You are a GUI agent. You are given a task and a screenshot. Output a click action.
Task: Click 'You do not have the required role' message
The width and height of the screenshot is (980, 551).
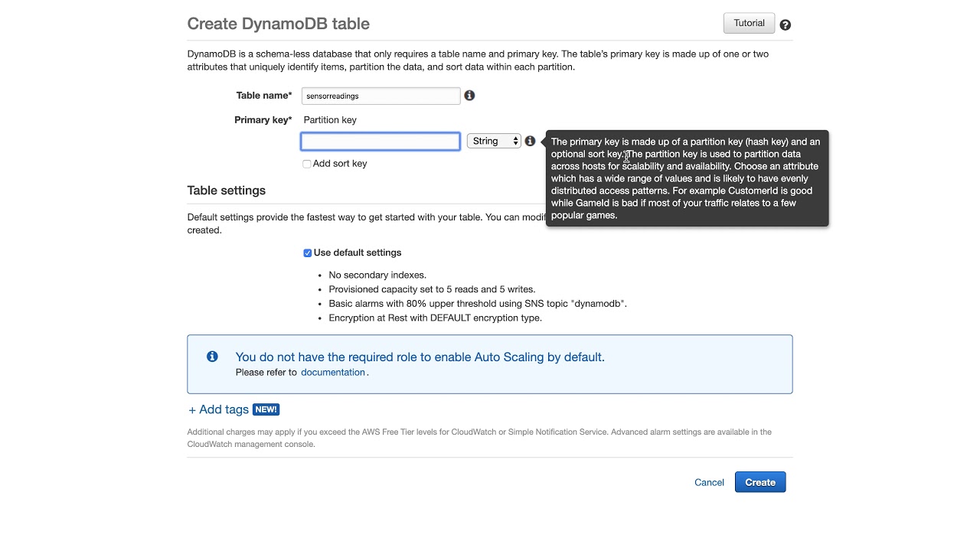(x=420, y=357)
